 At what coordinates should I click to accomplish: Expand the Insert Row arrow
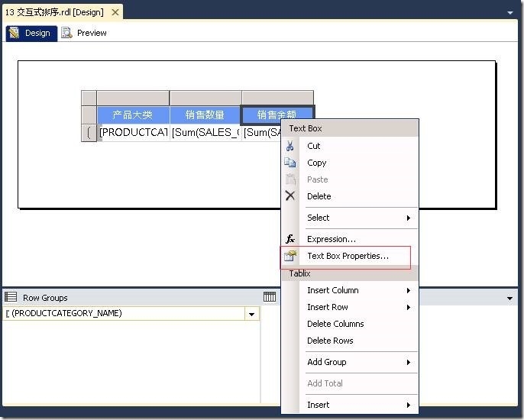click(x=409, y=307)
